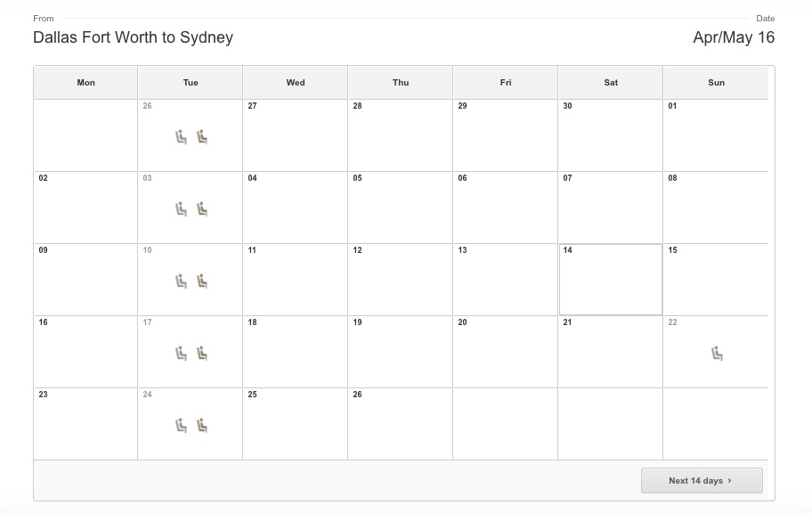Click the brown seat icon on Tuesday 26
812x513 pixels.
[202, 137]
